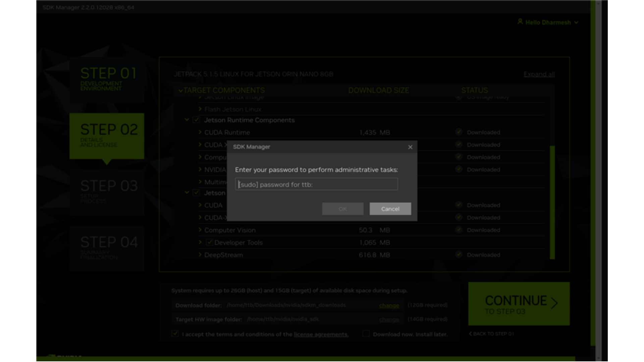Image resolution: width=644 pixels, height=362 pixels.
Task: Toggle the Jetson Runtime Components checkbox
Action: pyautogui.click(x=196, y=120)
